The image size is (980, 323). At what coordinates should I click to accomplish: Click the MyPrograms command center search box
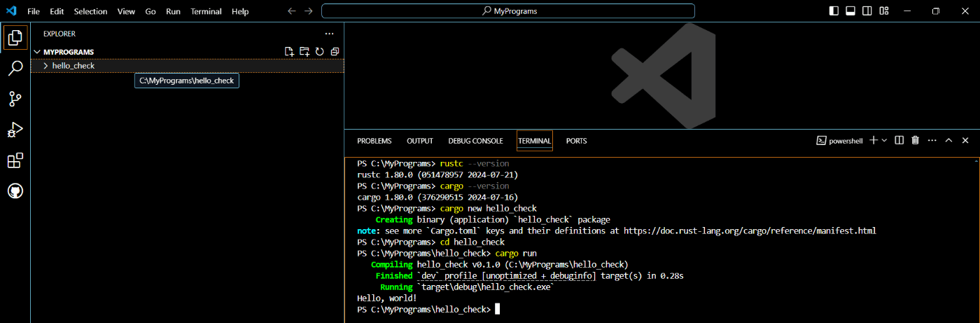point(508,11)
